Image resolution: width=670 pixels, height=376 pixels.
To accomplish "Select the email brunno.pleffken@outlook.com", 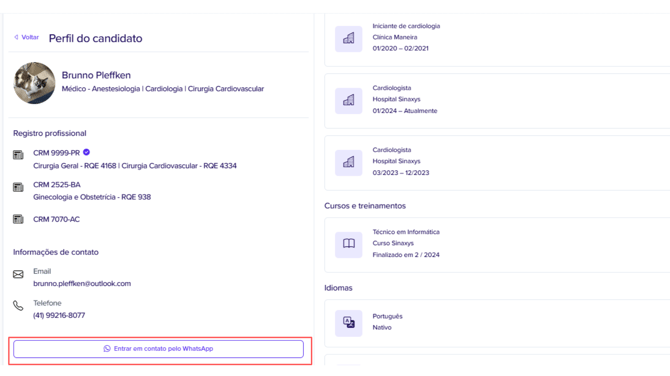I will point(82,284).
